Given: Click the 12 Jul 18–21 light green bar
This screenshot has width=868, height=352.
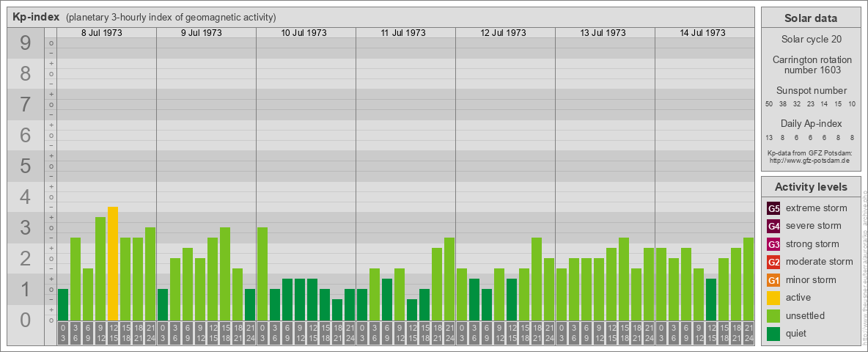Looking at the screenshot, I should click(537, 279).
